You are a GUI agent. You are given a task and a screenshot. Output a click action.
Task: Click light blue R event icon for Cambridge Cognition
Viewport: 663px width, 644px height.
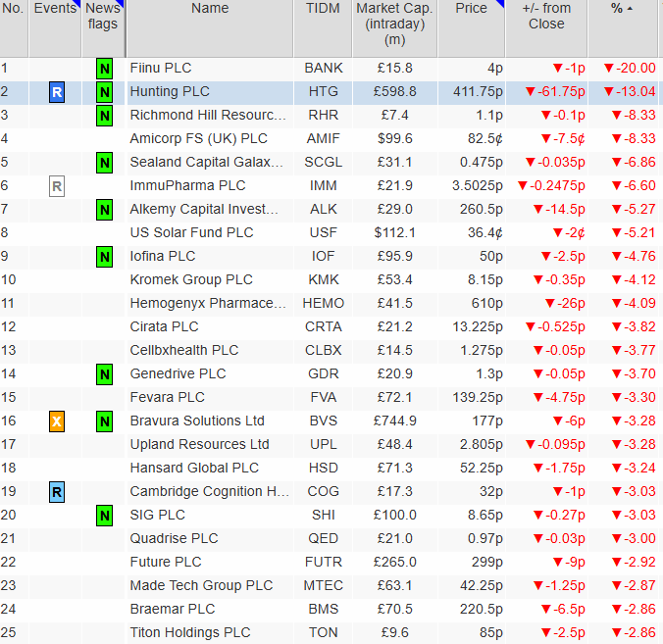57,492
